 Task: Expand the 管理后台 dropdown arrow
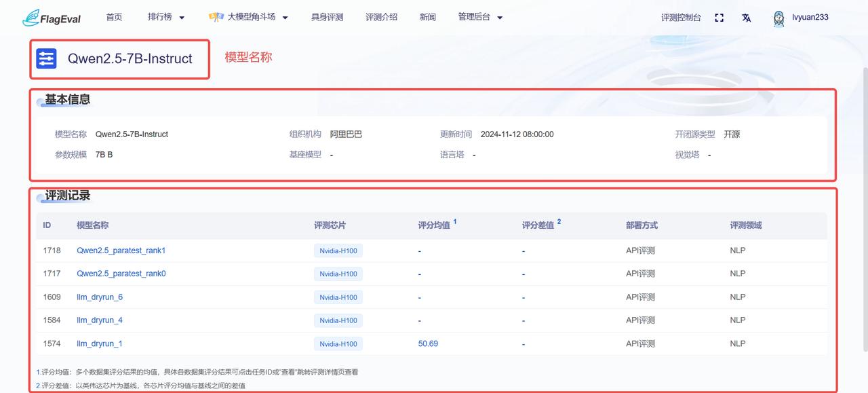[500, 18]
